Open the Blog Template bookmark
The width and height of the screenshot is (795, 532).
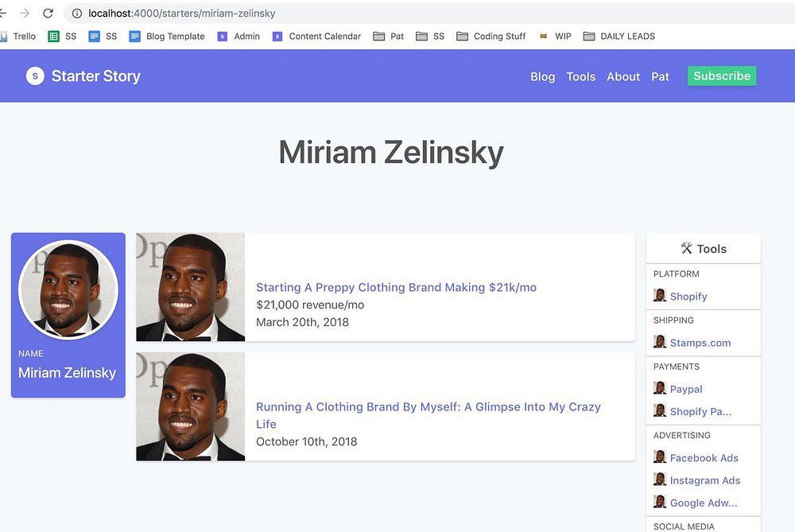[167, 37]
